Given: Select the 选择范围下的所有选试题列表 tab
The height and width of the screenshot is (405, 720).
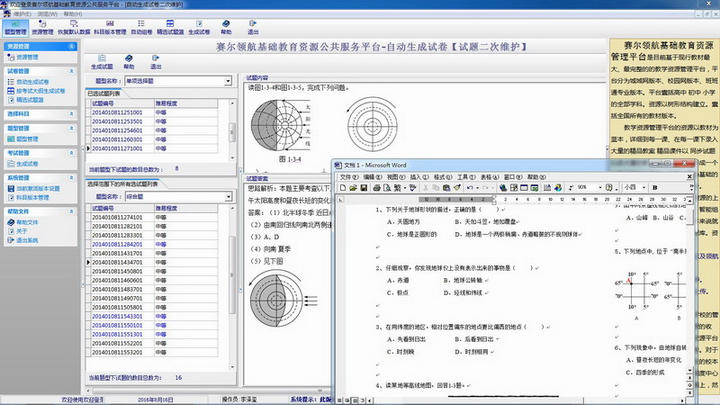Looking at the screenshot, I should (x=123, y=184).
